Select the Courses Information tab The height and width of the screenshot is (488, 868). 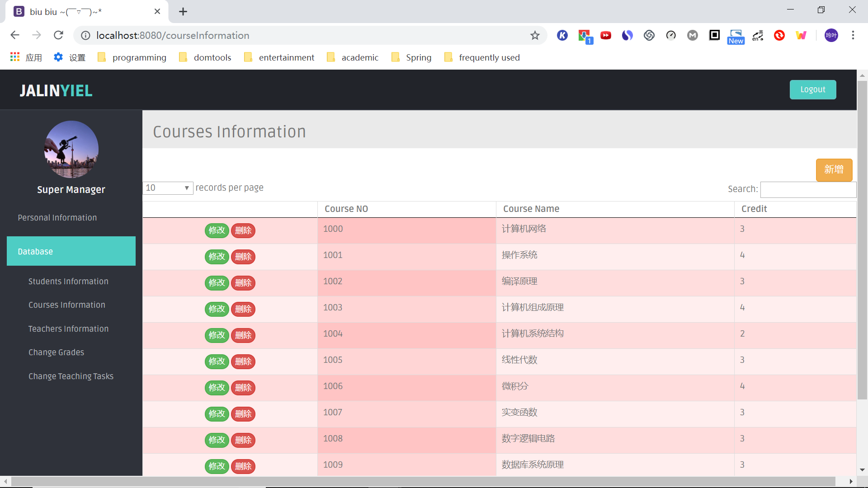click(67, 305)
